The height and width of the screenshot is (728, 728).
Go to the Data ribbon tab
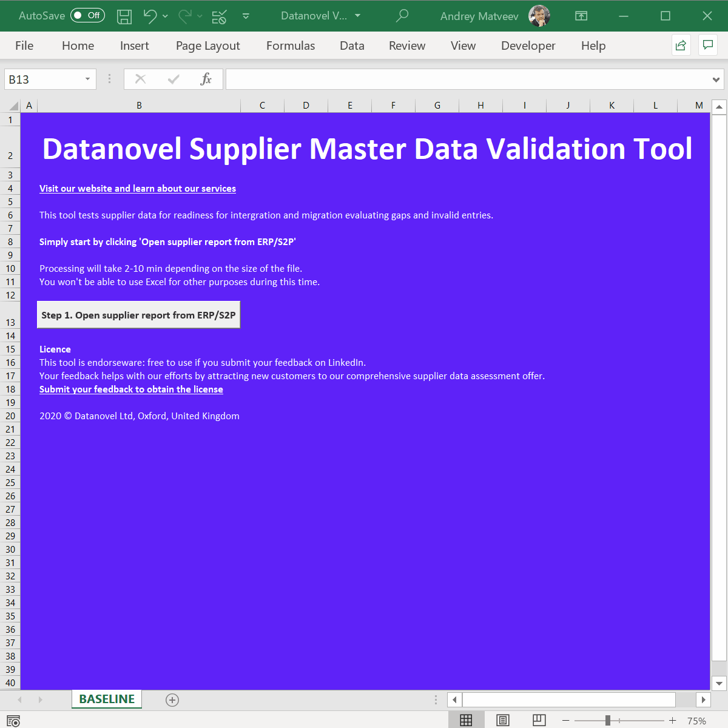352,45
